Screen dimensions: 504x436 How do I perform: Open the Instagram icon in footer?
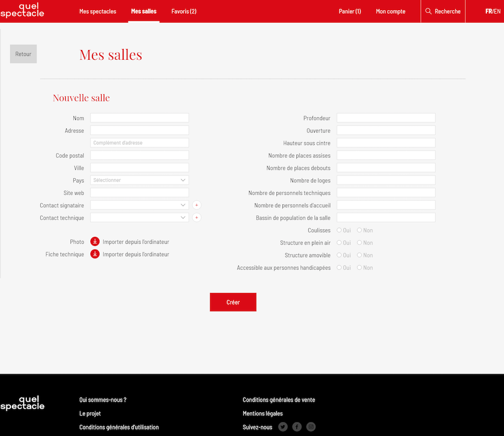pyautogui.click(x=311, y=427)
